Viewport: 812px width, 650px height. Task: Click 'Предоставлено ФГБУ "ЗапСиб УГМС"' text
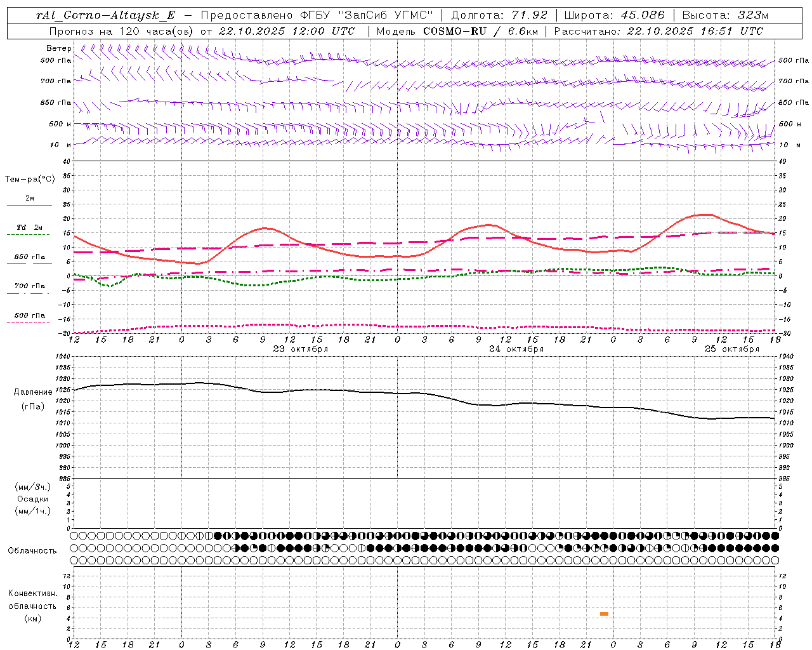pos(317,16)
